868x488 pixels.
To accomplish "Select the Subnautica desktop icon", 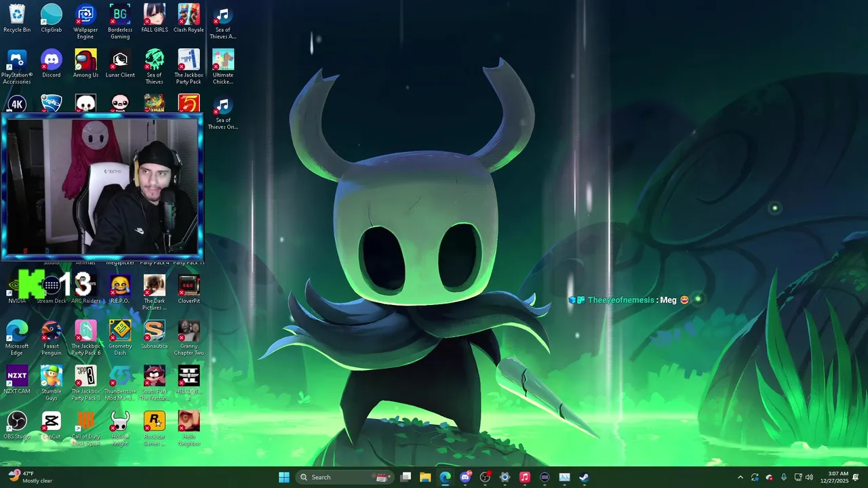I will [x=155, y=335].
